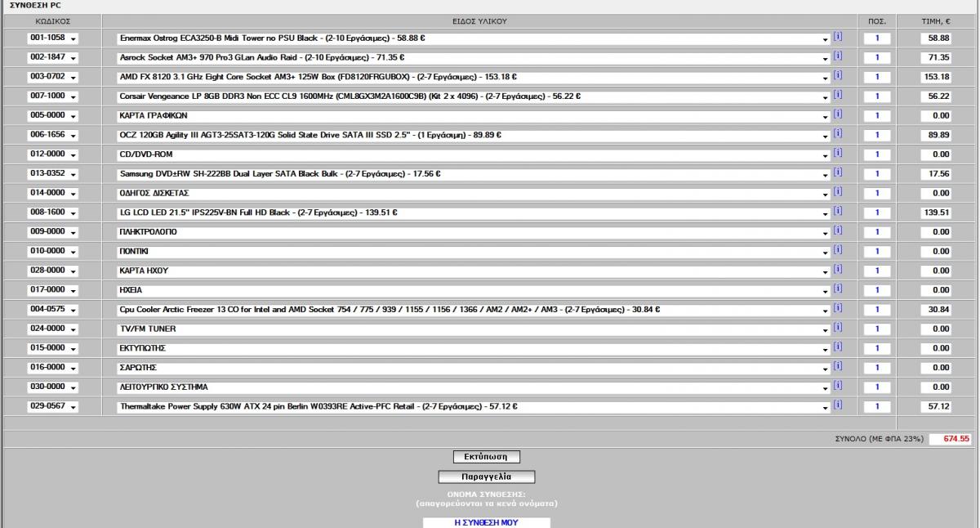980x528 pixels.
Task: Click quantity field for ΗΧΕΙΑ row
Action: pyautogui.click(x=877, y=290)
